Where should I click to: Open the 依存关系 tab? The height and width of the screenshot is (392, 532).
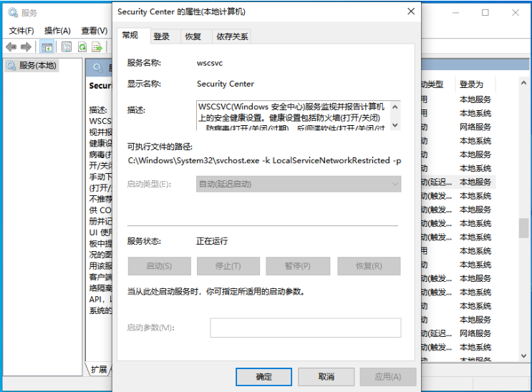[232, 36]
